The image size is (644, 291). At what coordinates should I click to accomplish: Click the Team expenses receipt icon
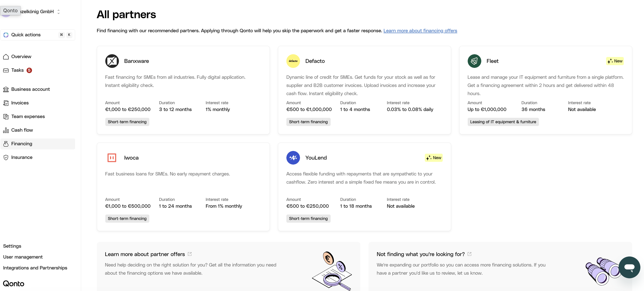coord(6,116)
